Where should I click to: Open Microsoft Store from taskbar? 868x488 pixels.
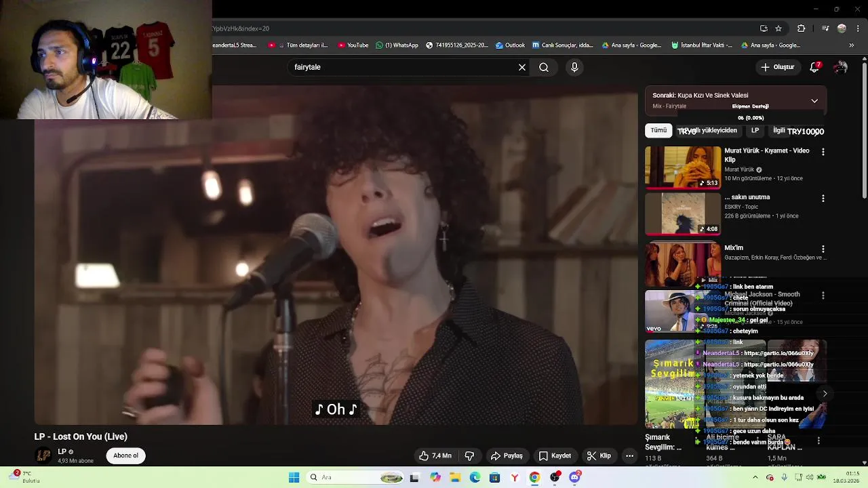(494, 477)
